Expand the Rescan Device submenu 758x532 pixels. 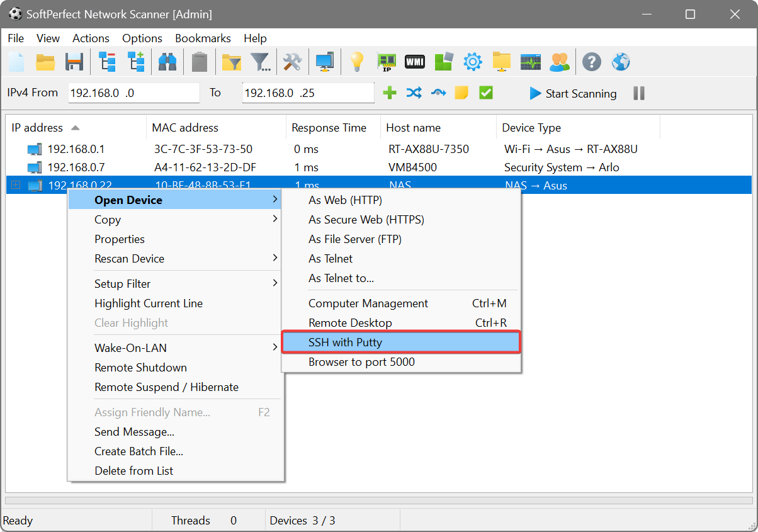176,259
